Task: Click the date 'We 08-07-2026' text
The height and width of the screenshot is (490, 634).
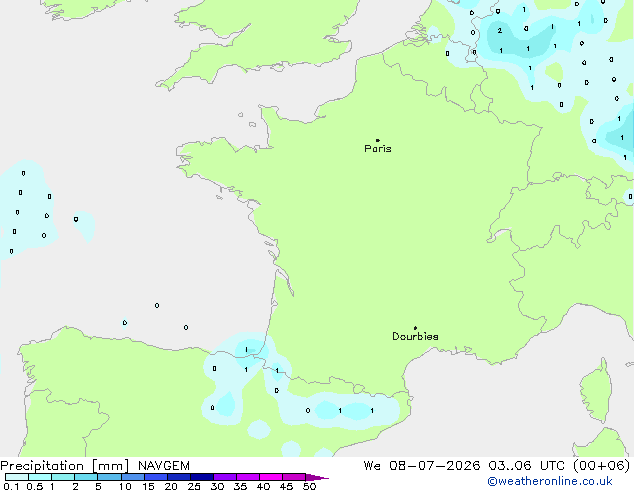Action: (422, 466)
